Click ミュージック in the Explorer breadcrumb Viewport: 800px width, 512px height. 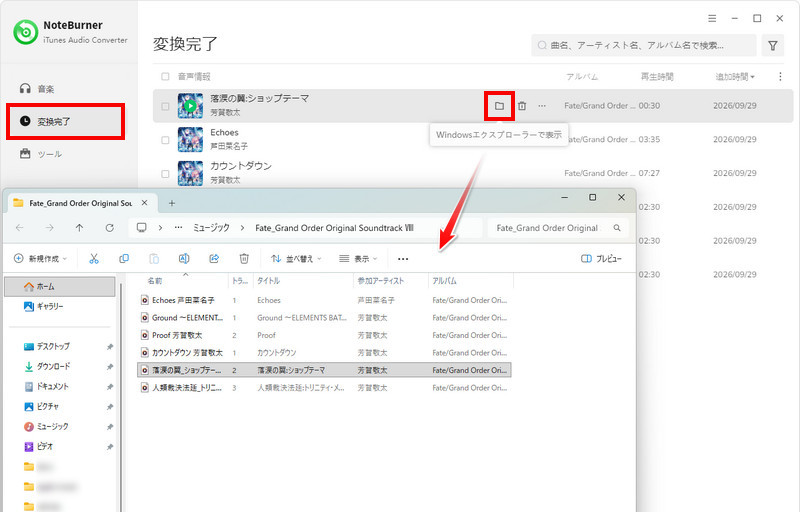[x=211, y=228]
